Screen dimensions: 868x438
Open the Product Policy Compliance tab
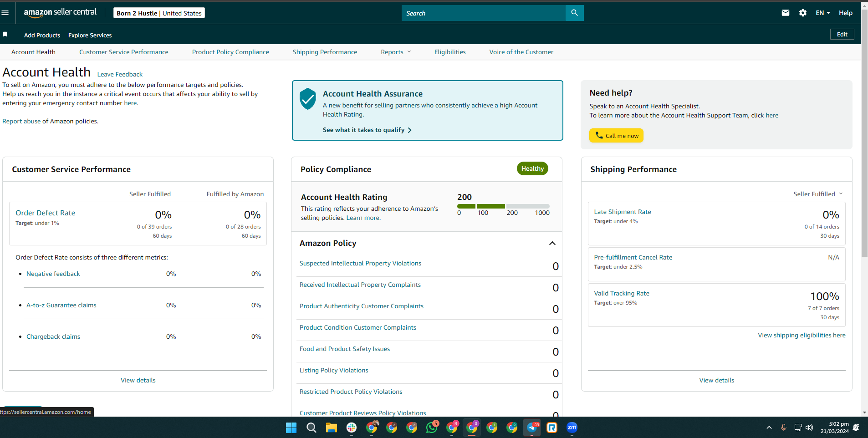[230, 52]
